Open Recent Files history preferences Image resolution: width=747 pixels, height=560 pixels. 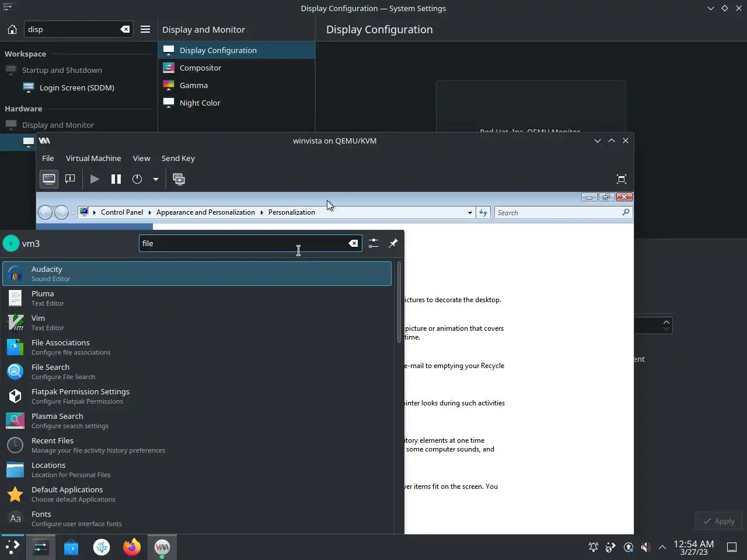(x=197, y=445)
